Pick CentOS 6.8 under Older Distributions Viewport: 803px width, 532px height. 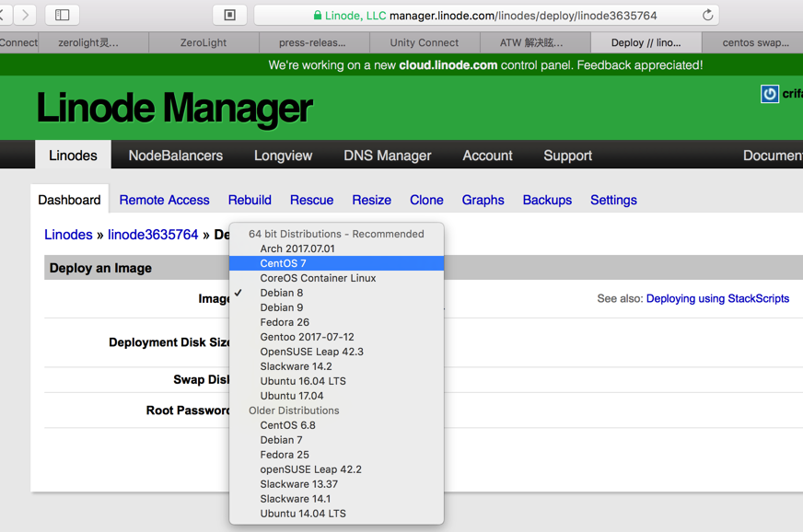[336, 425]
